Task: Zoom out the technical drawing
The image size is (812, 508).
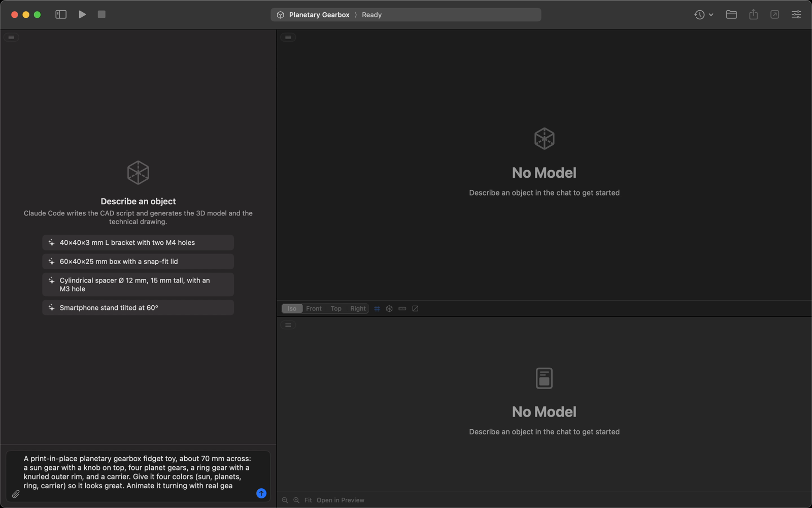Action: point(285,500)
